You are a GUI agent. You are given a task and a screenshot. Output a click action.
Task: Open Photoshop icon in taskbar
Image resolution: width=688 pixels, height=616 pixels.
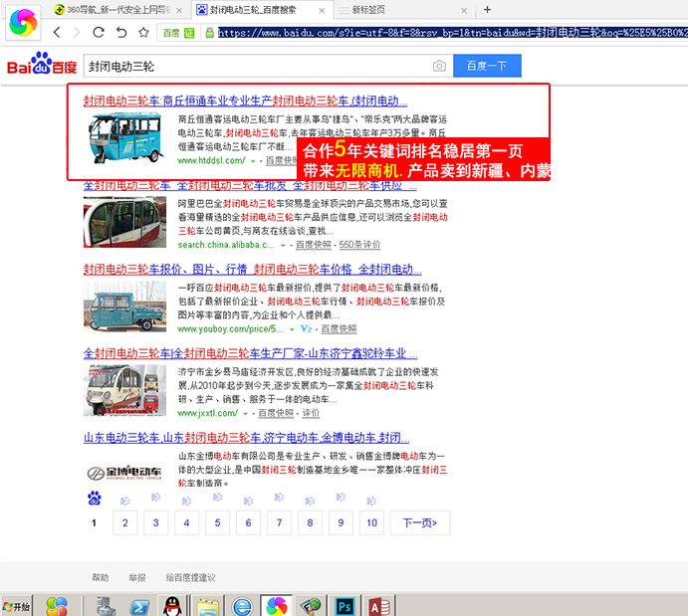click(x=344, y=607)
